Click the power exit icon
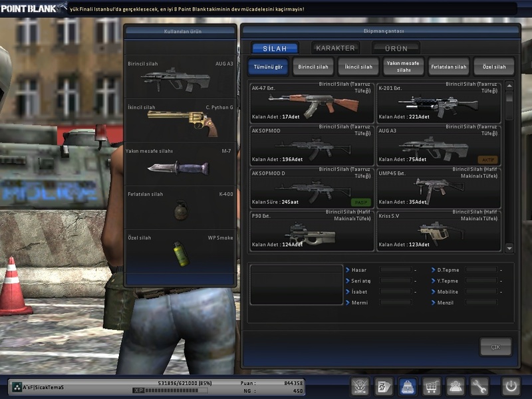This screenshot has height=399, width=532. pos(511,386)
